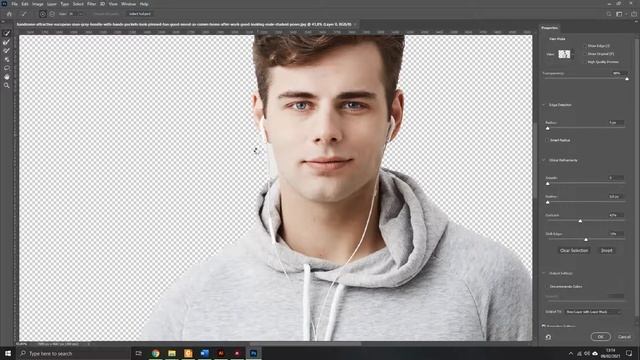Open workspace layout icon at top right
Image resolution: width=640 pixels, height=360 pixels.
click(x=619, y=14)
